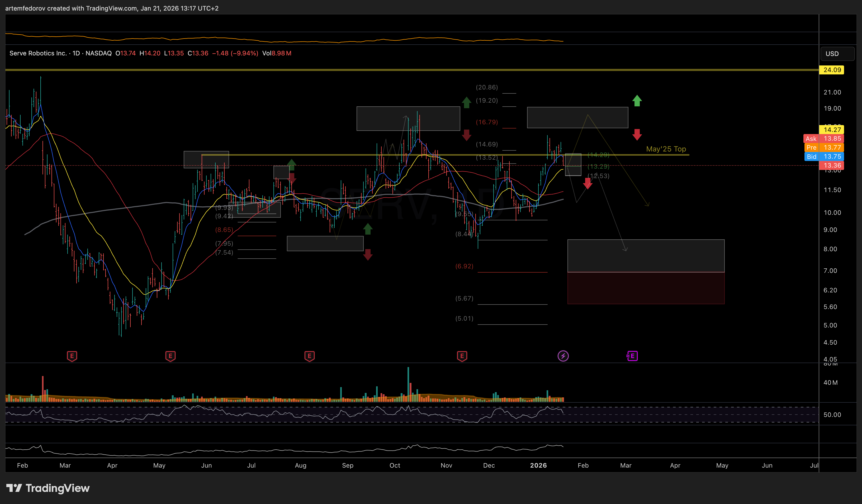862x504 pixels.
Task: Click the -1.48 (-9.94%) change value
Action: 235,53
